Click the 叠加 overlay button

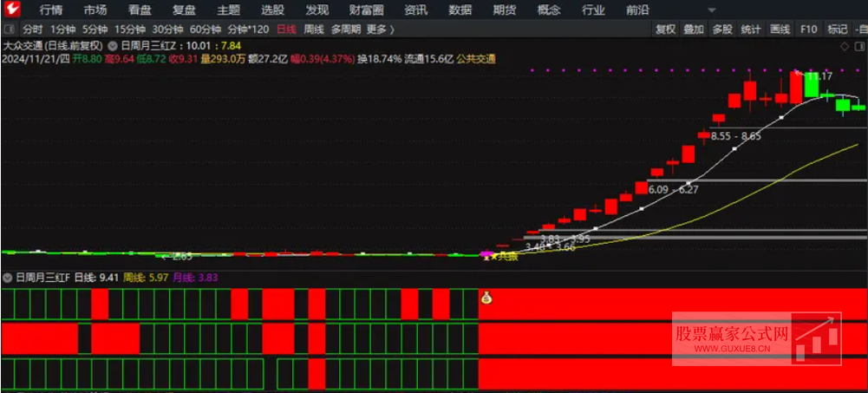pos(694,29)
